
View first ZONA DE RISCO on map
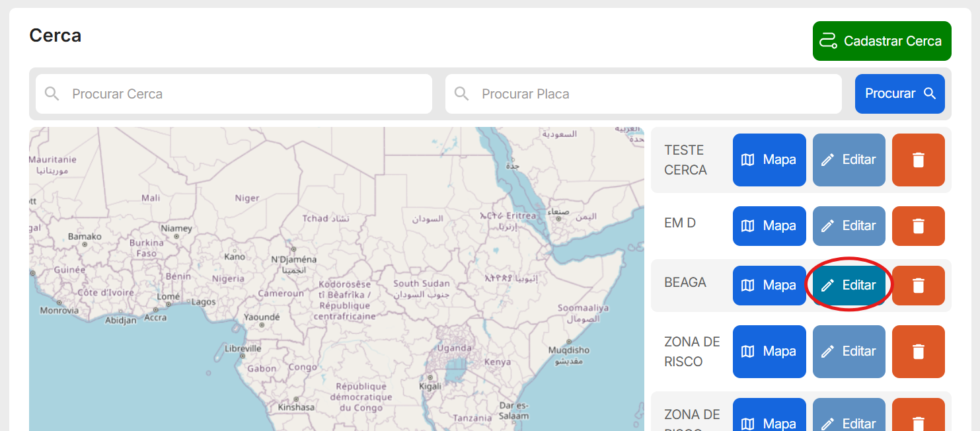coord(769,352)
